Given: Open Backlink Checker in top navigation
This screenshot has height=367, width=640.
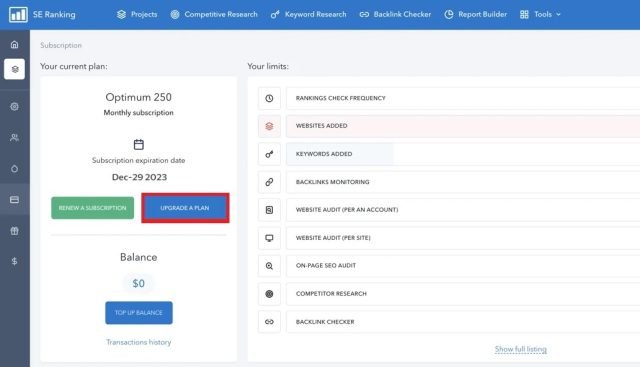Looking at the screenshot, I should (x=395, y=14).
